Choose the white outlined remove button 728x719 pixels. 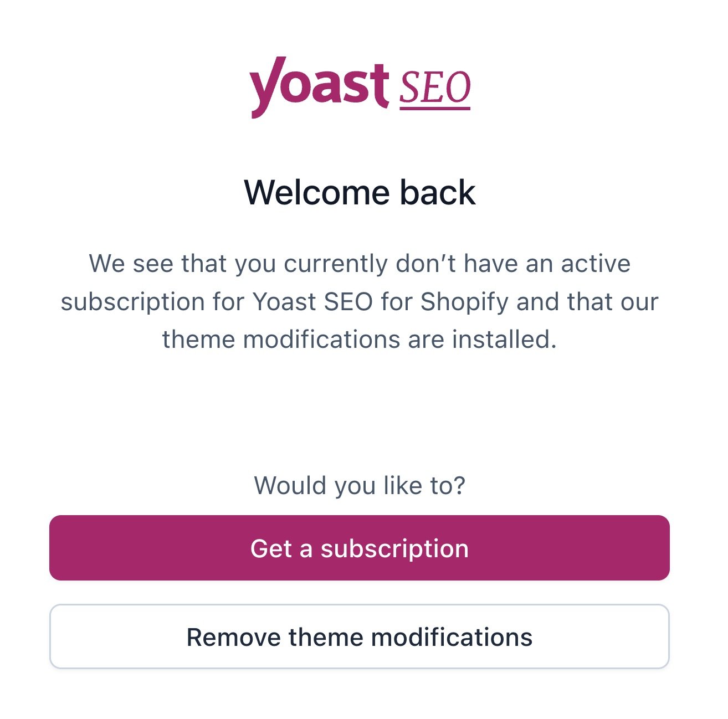pyautogui.click(x=360, y=636)
